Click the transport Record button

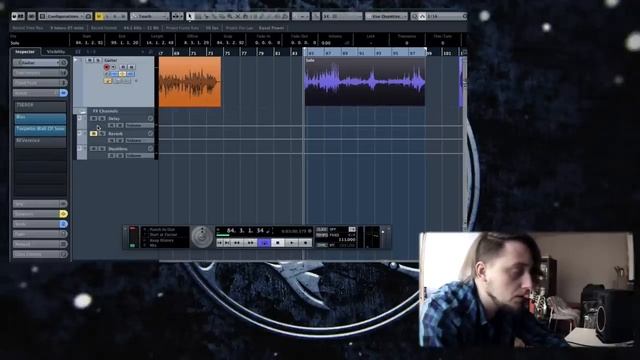305,243
